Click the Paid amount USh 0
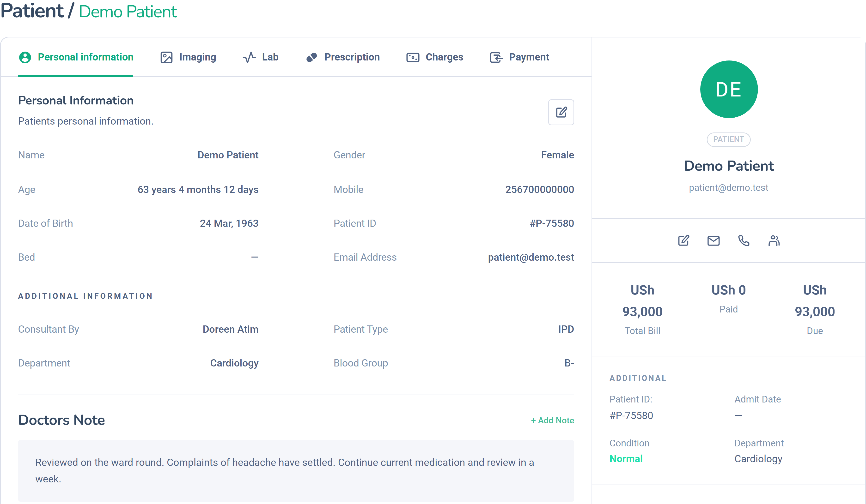Viewport: 866px width, 504px height. click(x=729, y=290)
